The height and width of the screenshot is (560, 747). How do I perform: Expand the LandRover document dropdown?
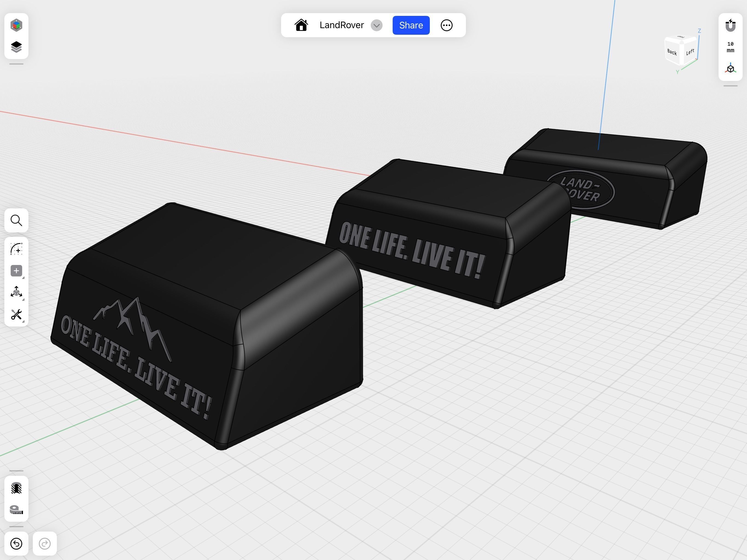(x=377, y=25)
